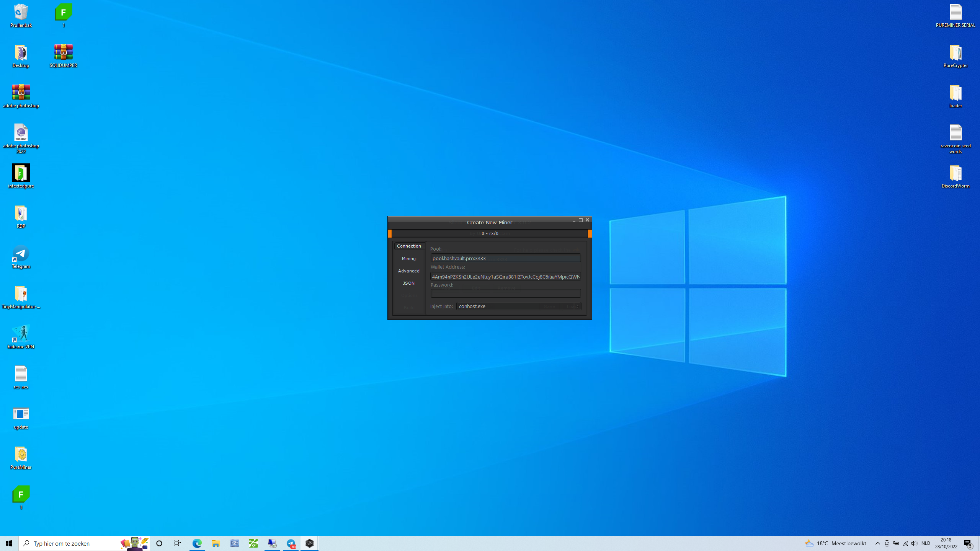
Task: Open Telegram from the taskbar
Action: [x=291, y=543]
